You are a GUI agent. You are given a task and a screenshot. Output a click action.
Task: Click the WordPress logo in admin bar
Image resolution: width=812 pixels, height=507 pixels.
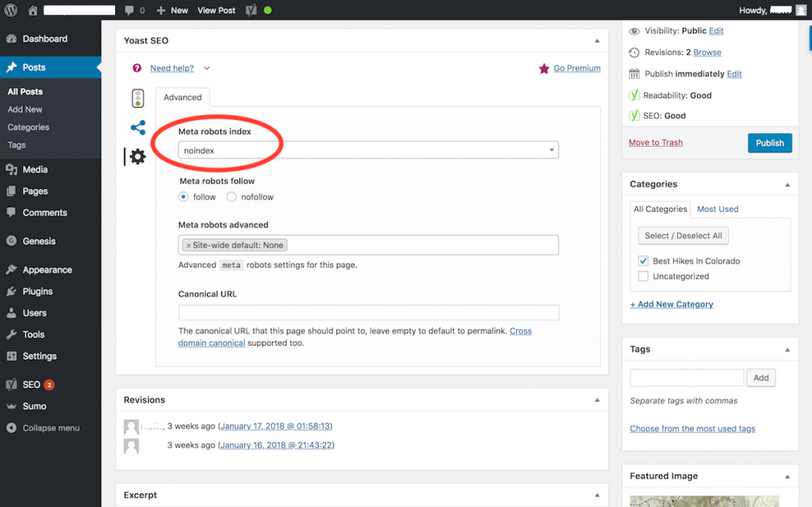[x=11, y=10]
